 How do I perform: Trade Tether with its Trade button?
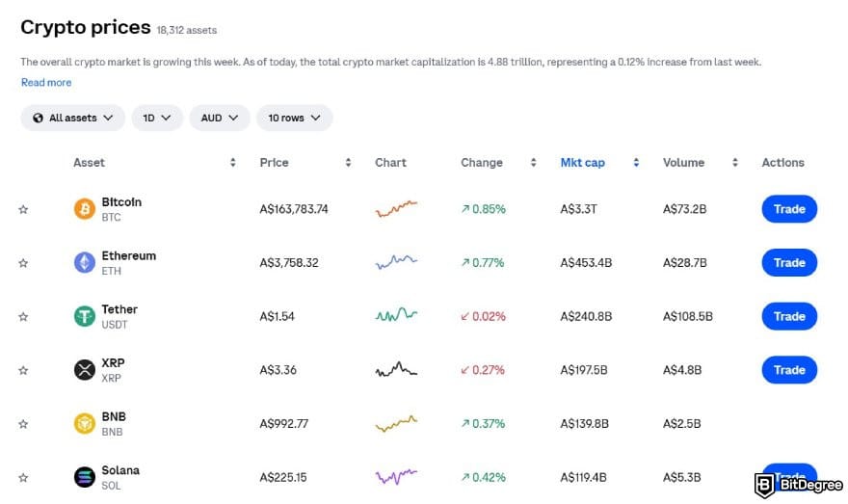789,316
